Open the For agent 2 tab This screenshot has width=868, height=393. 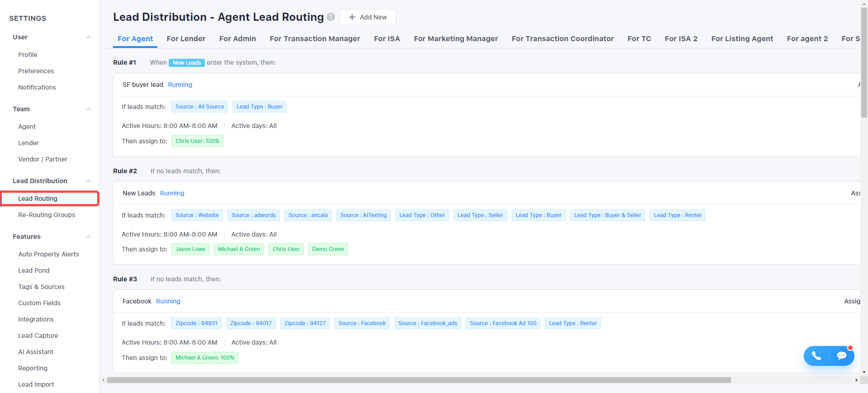(807, 39)
